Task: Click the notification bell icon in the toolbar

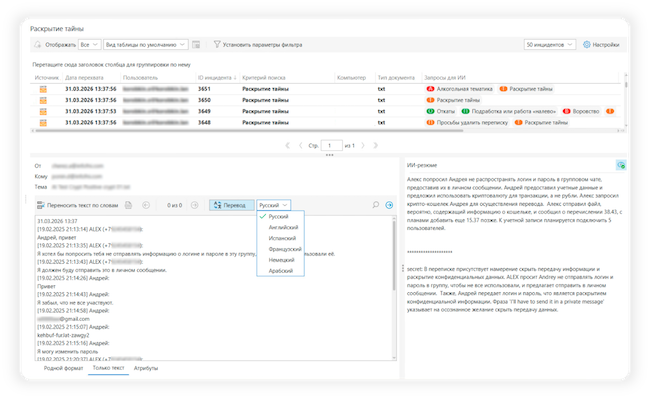Action: coord(38,44)
